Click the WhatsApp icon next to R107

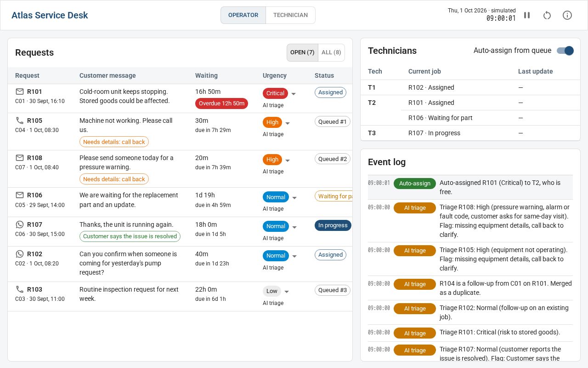20,224
